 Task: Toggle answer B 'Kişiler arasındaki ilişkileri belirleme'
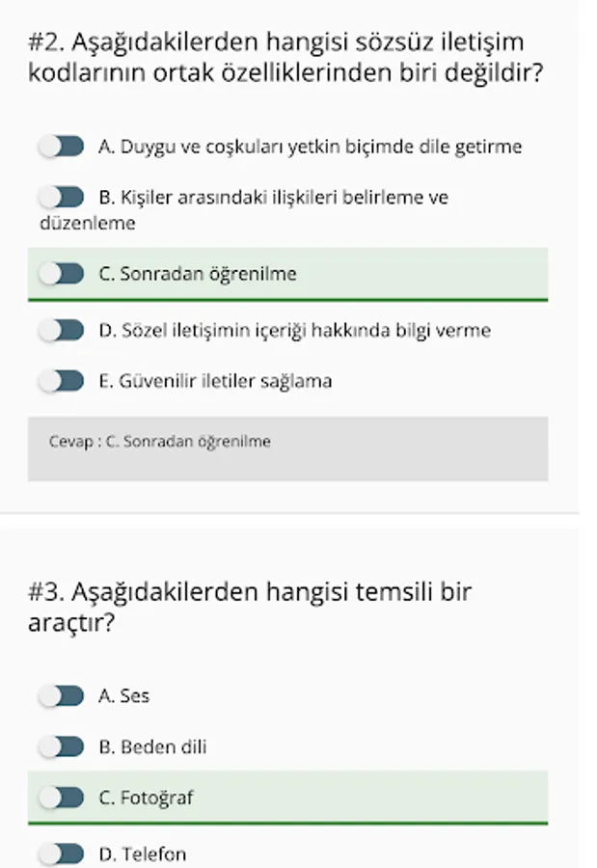[x=62, y=197]
